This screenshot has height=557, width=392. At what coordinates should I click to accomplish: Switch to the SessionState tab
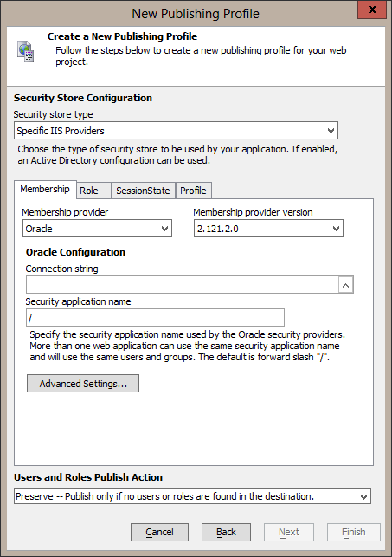pyautogui.click(x=143, y=191)
